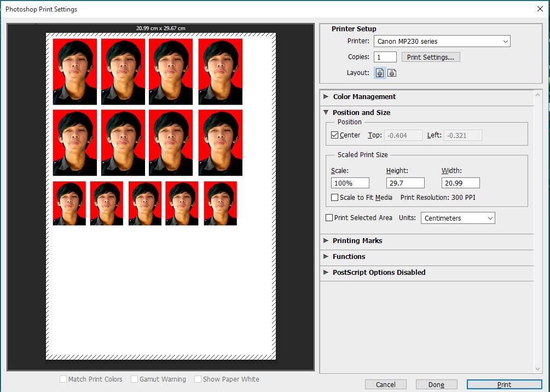Click the Width field showing 20.99
550x392 pixels.
pos(461,183)
